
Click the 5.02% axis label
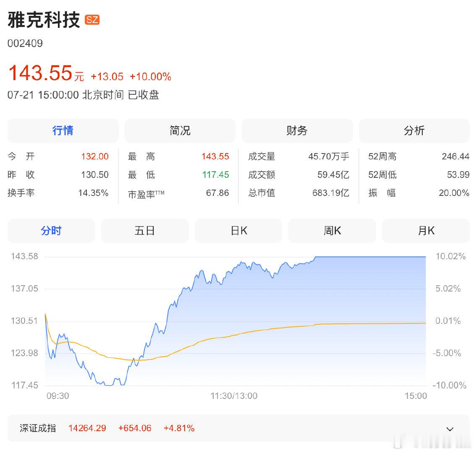[448, 289]
